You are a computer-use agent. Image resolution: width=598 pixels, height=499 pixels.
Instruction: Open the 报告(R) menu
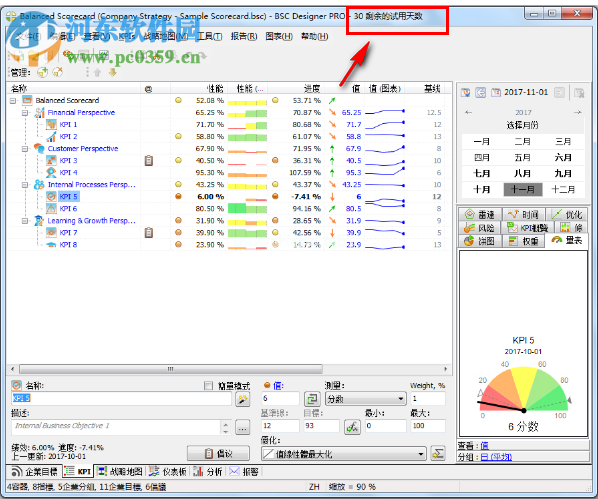(244, 36)
